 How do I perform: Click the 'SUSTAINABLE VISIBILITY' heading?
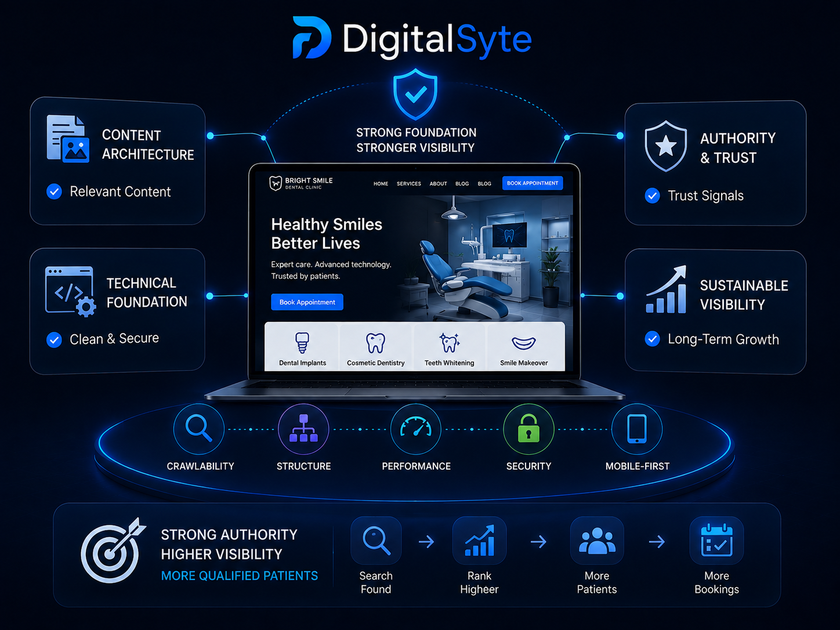(744, 295)
